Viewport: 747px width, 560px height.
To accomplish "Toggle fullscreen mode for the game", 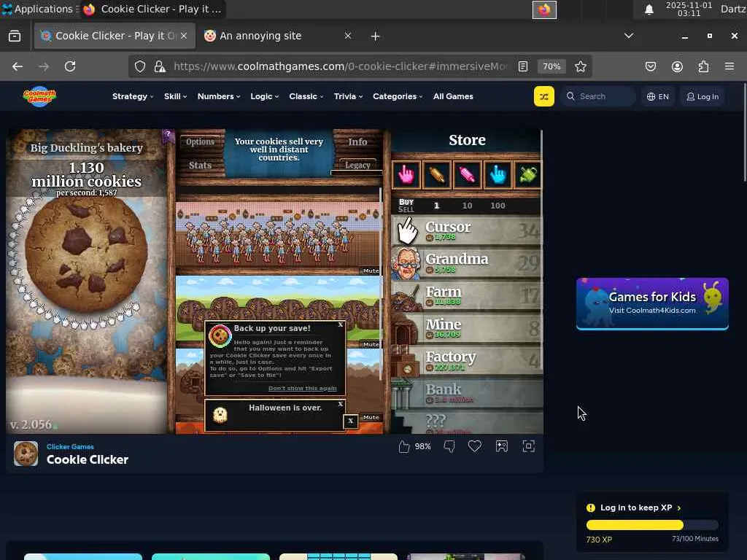I will point(528,446).
